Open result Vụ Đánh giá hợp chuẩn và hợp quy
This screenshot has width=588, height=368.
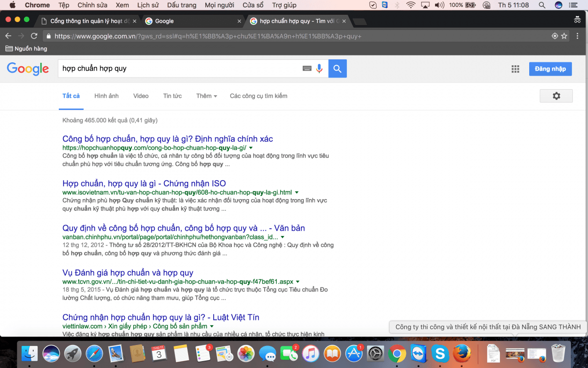(x=128, y=273)
